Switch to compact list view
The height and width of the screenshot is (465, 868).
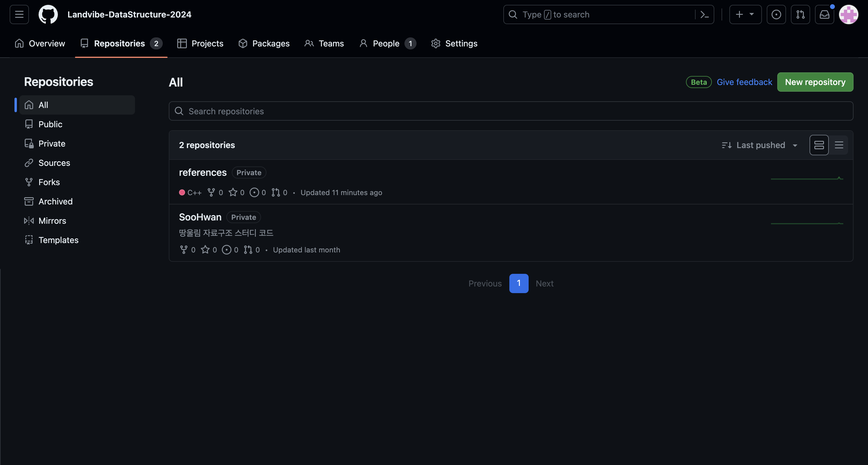click(x=839, y=145)
